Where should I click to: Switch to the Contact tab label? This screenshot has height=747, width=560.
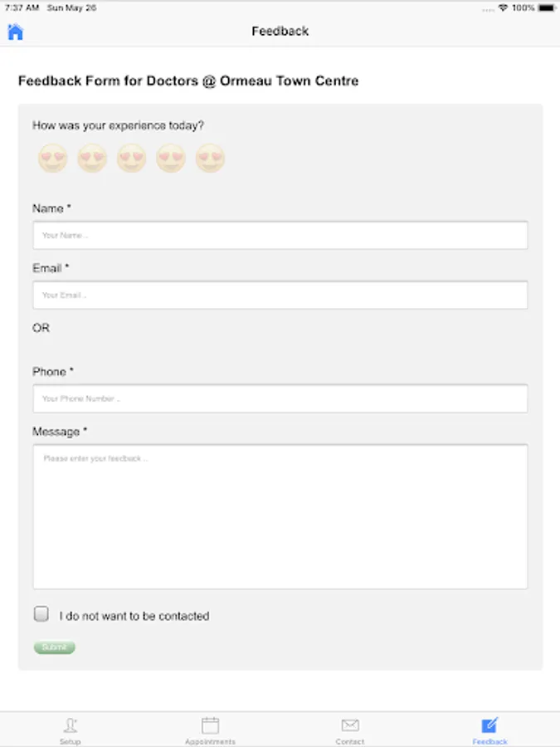[350, 741]
